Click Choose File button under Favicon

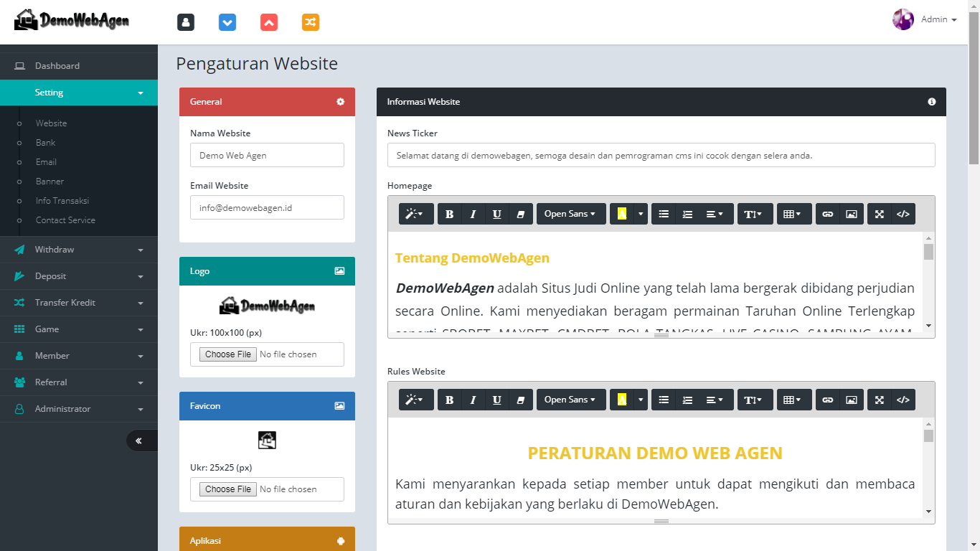pos(228,489)
